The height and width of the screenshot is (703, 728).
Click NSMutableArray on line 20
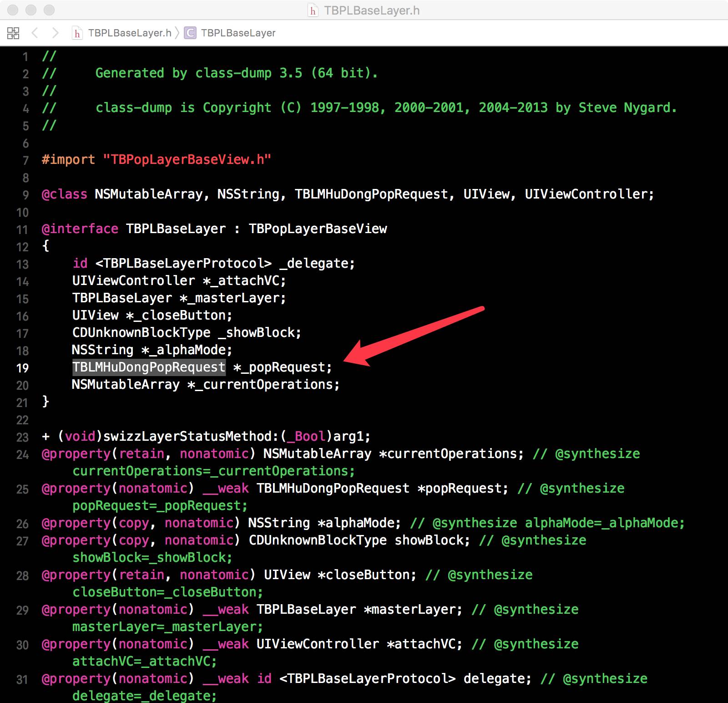point(126,384)
